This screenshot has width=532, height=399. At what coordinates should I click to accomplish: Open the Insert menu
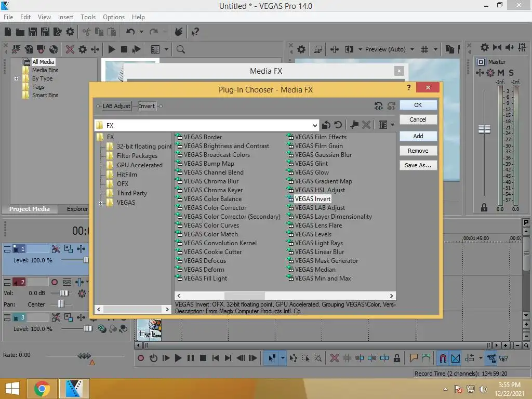click(65, 17)
